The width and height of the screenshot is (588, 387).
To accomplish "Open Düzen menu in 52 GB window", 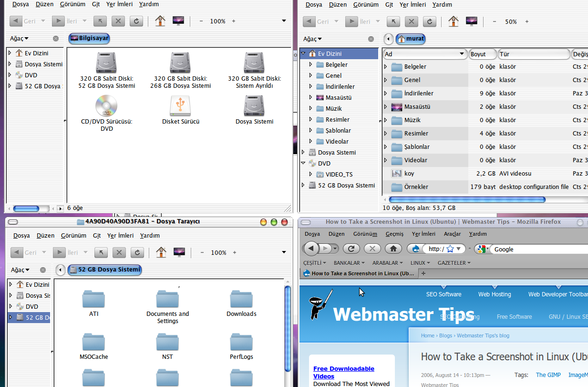I will [x=45, y=235].
